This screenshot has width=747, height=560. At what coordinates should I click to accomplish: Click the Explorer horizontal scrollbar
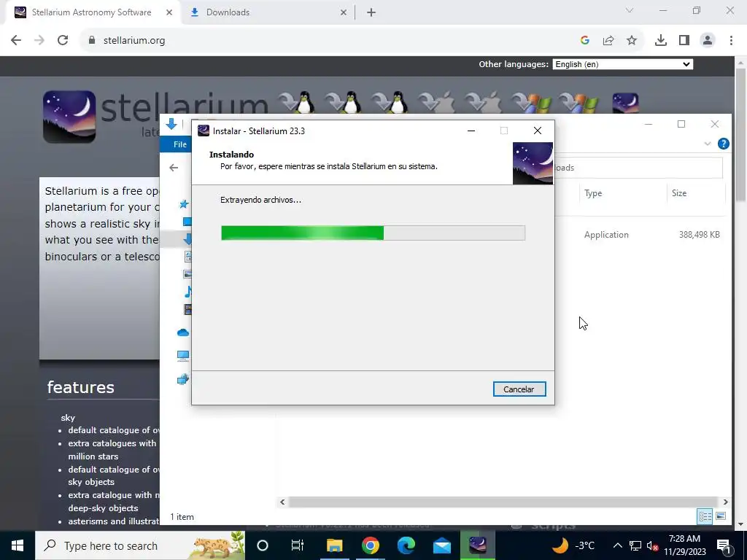[503, 502]
